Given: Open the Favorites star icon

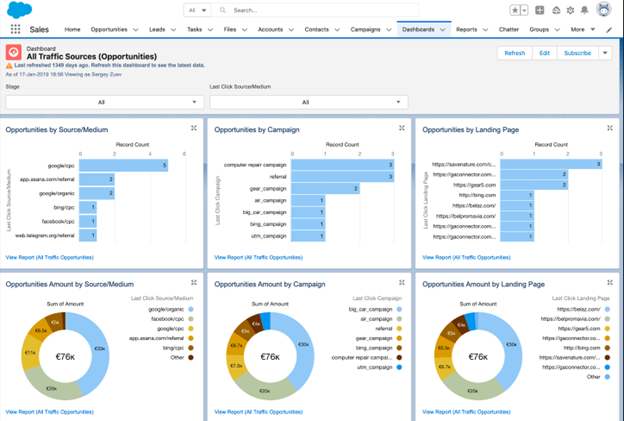Looking at the screenshot, I should pyautogui.click(x=515, y=10).
